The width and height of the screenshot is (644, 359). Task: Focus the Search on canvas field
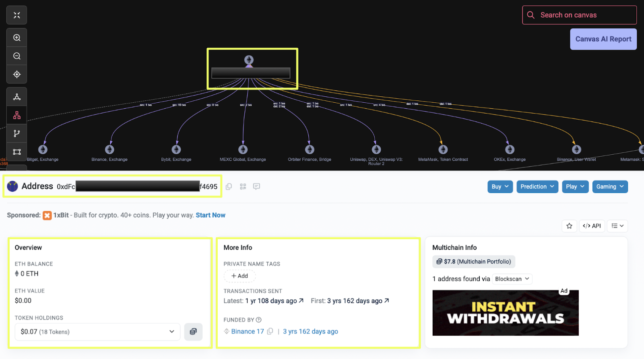(x=580, y=15)
